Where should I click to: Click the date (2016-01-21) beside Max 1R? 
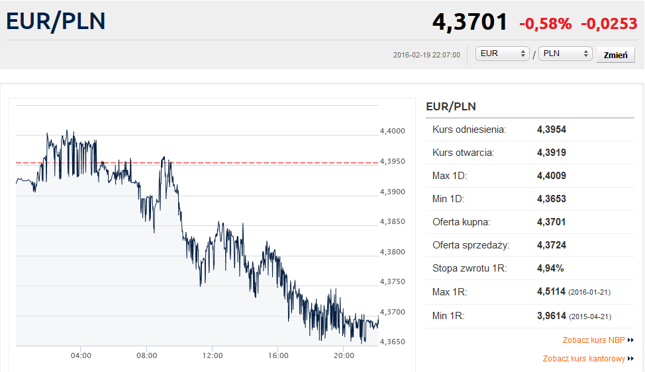click(x=589, y=293)
